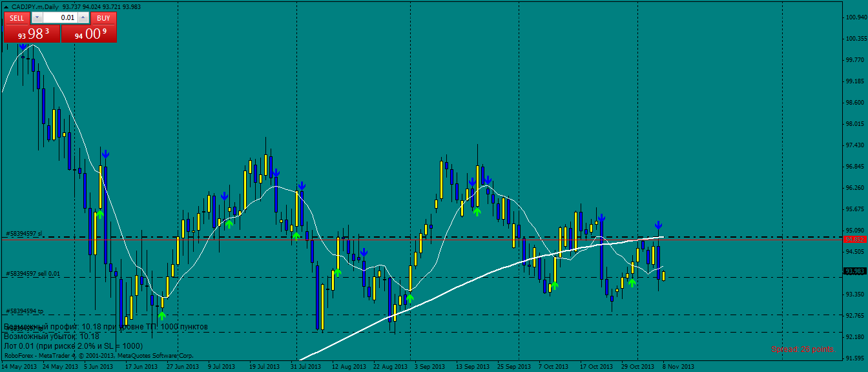Select the #58394594 tp order label
Screen dimensions: 868x372
coord(24,311)
